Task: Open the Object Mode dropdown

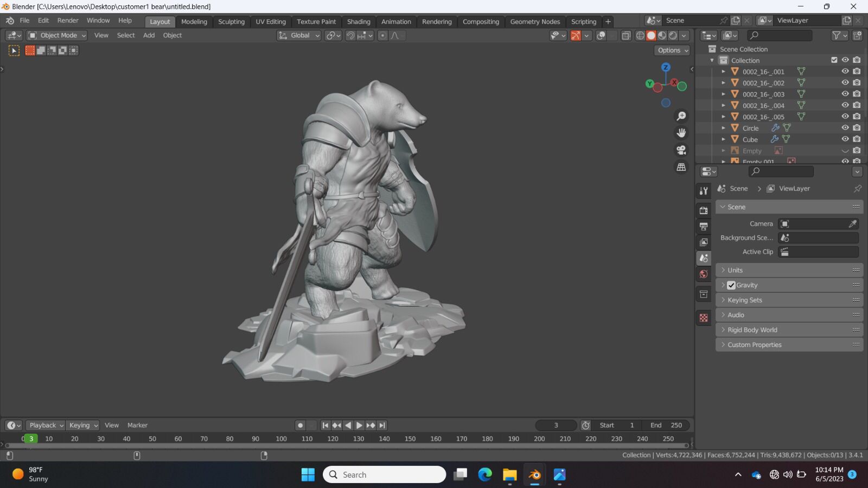Action: pyautogui.click(x=57, y=35)
